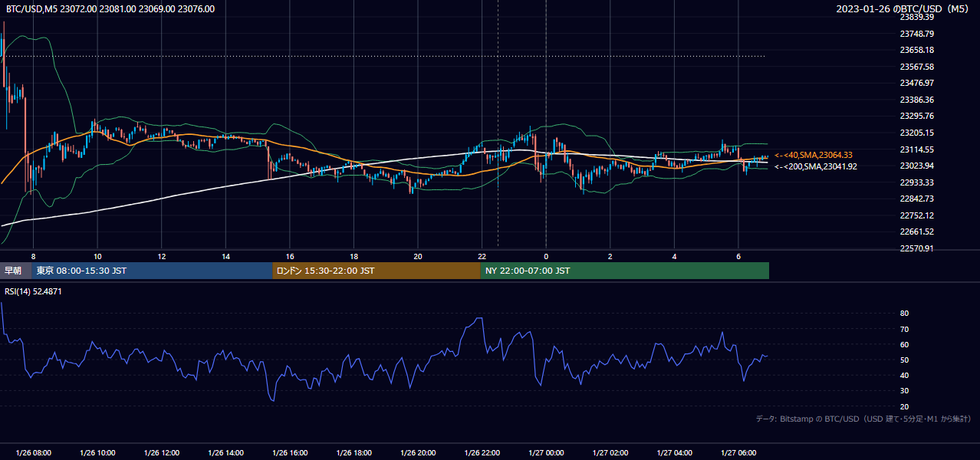Click hour tick 12 under price chart
The width and height of the screenshot is (980, 460).
click(x=162, y=256)
